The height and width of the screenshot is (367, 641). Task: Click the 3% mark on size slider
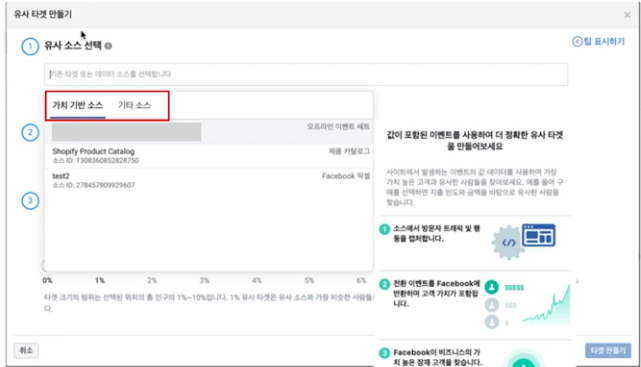click(204, 280)
